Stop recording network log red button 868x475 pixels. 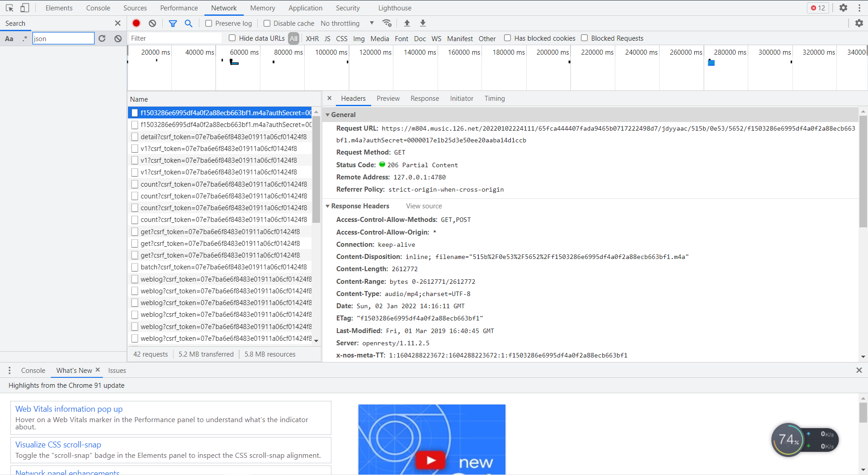point(136,23)
